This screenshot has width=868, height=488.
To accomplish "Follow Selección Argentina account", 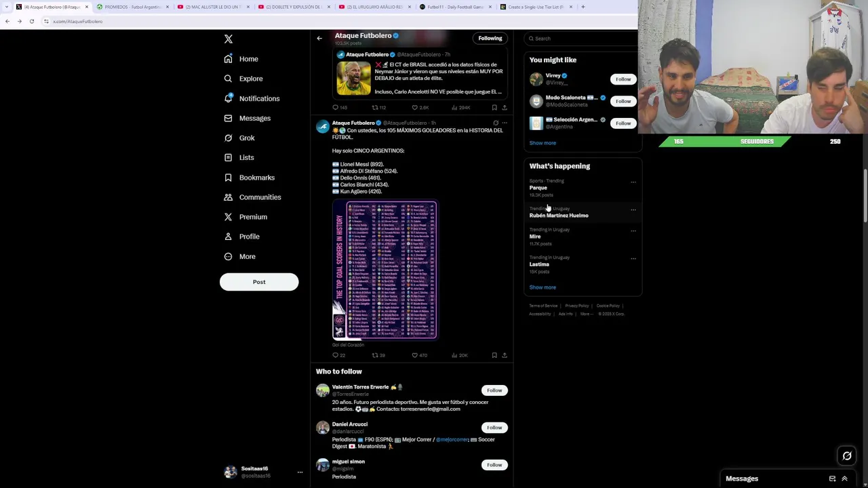I will point(623,123).
